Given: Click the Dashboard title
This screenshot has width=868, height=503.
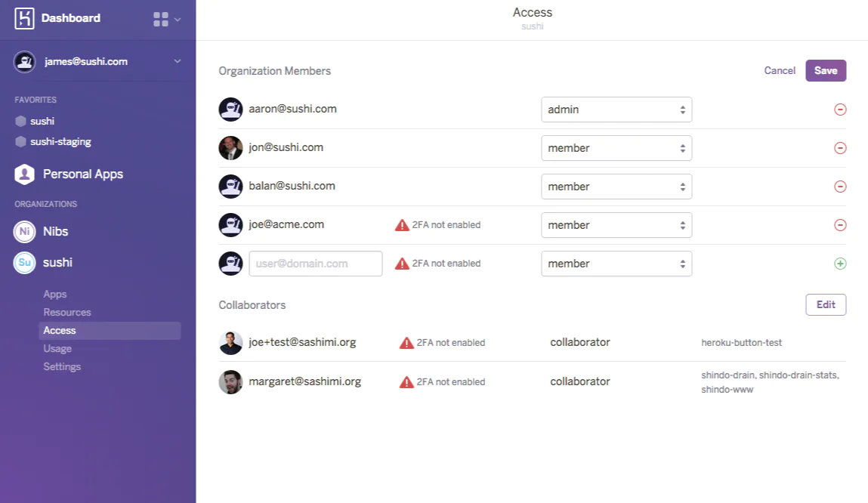Looking at the screenshot, I should pos(71,18).
